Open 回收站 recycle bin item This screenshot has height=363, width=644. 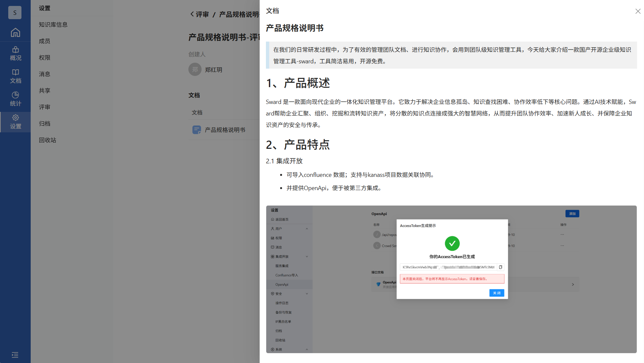point(48,140)
